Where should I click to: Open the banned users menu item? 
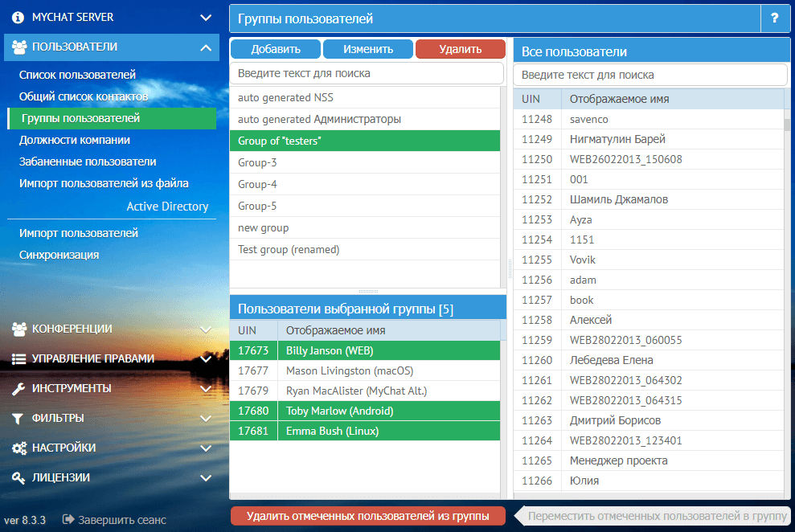coord(88,162)
